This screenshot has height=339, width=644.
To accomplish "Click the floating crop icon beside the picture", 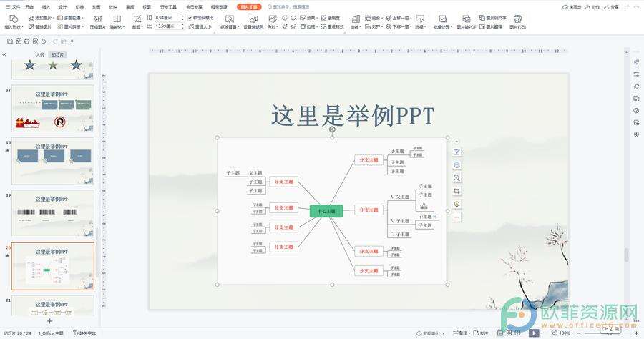I will 457,191.
